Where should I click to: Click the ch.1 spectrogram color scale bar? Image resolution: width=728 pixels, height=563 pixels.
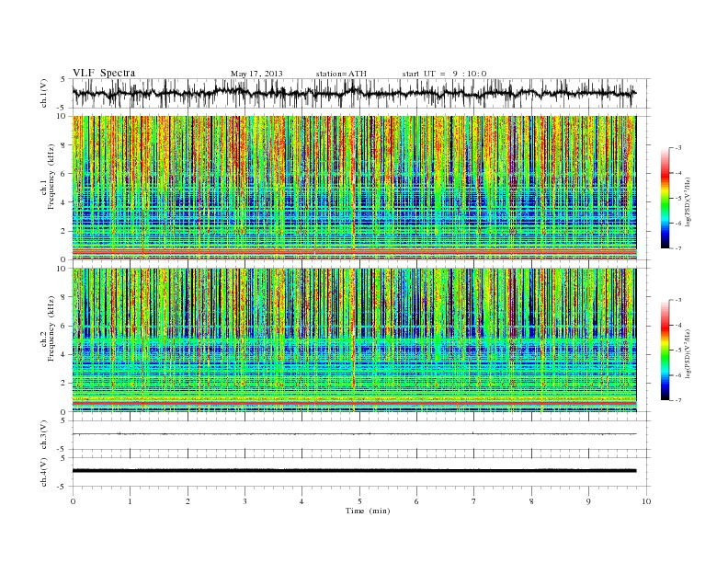pos(665,198)
